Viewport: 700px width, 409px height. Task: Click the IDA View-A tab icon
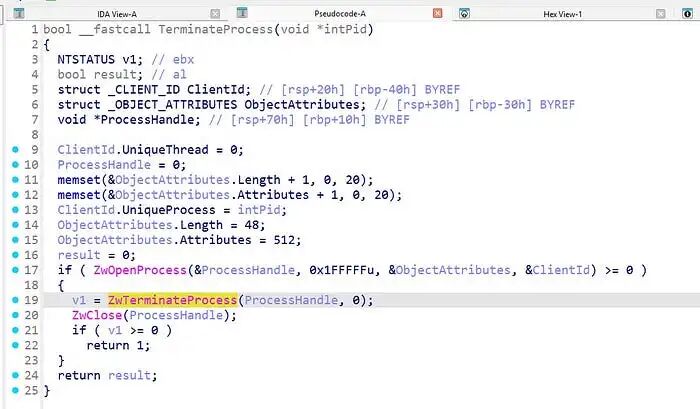tap(19, 13)
